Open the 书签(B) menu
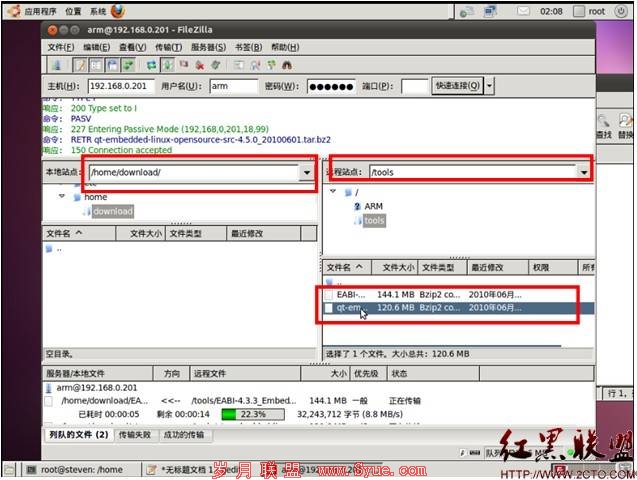Image resolution: width=637 pixels, height=480 pixels. point(249,47)
